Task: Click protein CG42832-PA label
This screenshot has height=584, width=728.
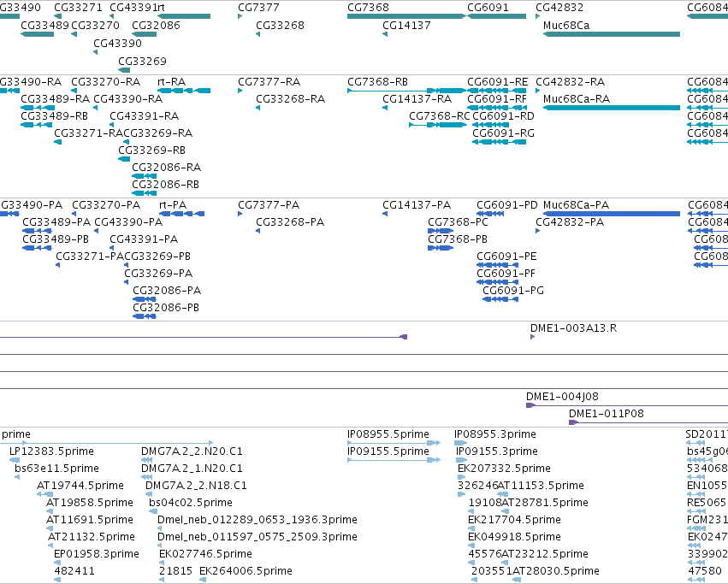Action: coord(570,222)
